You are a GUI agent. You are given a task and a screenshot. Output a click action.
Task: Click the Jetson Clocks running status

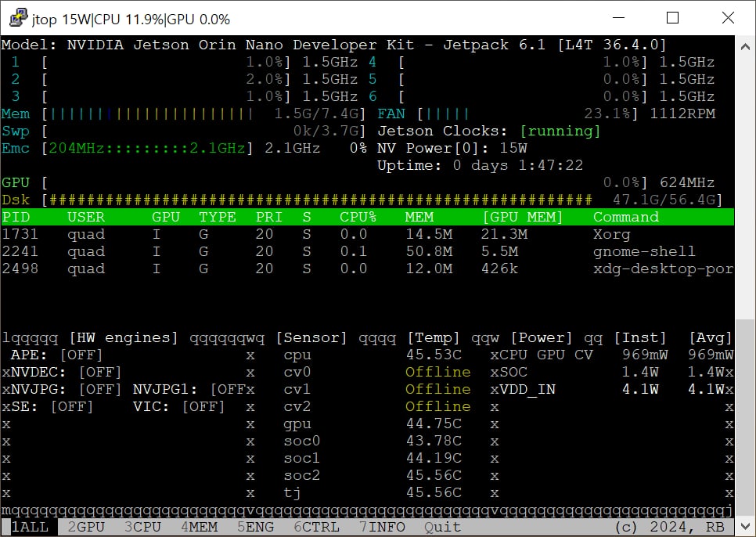pyautogui.click(x=560, y=131)
